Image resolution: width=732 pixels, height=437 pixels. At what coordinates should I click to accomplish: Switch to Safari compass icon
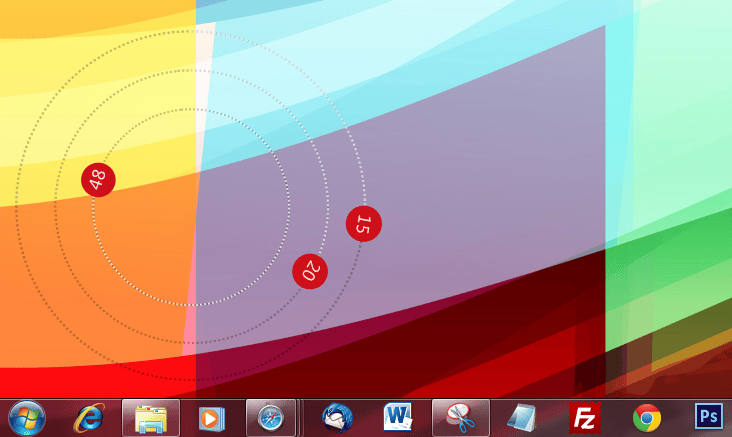click(271, 418)
